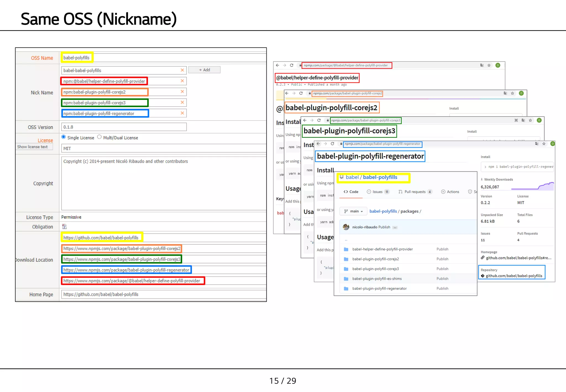
Task: Click the weekly downloads sparkline chart
Action: tap(533, 186)
